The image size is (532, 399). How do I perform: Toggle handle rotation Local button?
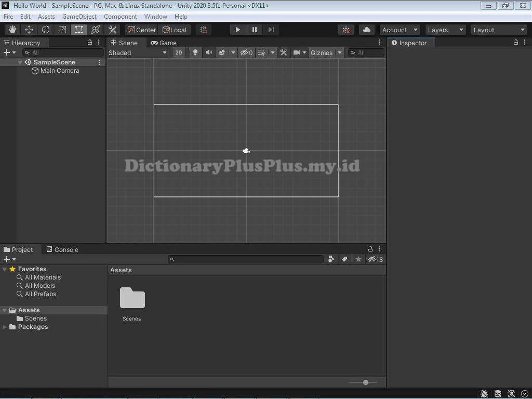pos(175,30)
